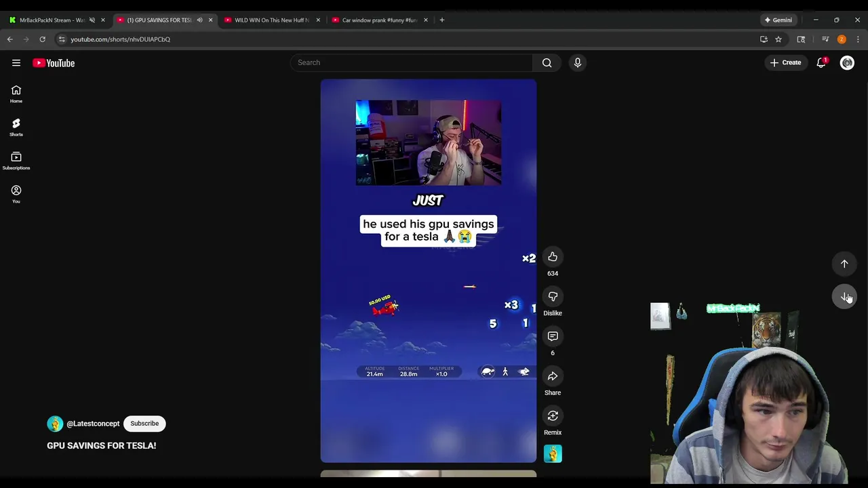
Task: Open Subscriptions in the sidebar
Action: (16, 161)
